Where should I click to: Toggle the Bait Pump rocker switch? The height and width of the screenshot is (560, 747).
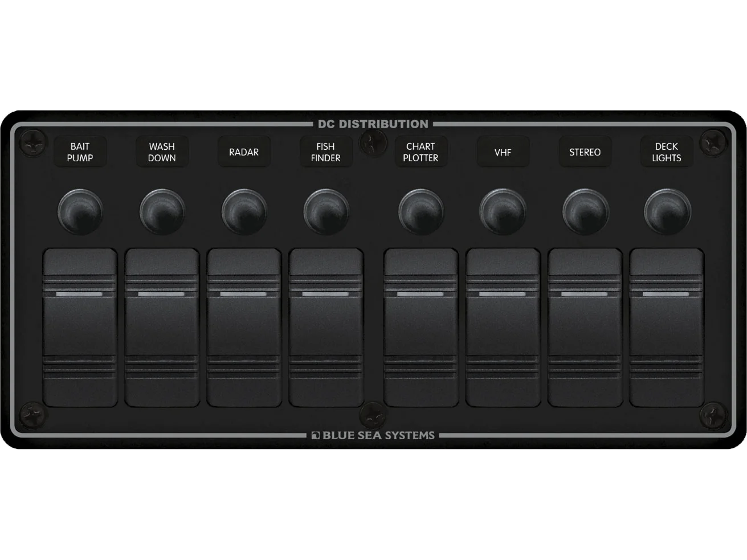pyautogui.click(x=80, y=328)
